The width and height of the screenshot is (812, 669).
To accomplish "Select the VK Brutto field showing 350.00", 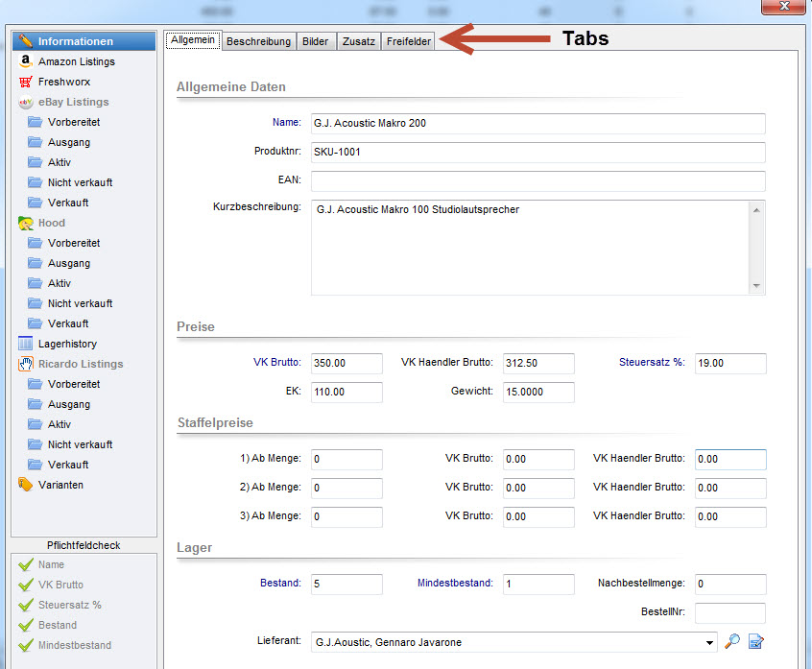I will (346, 363).
